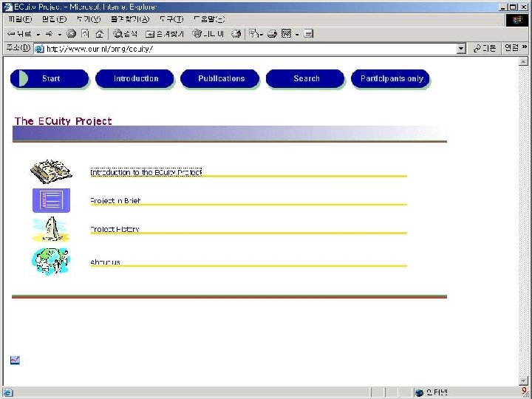Click the browser Forward arrow button

(49, 34)
